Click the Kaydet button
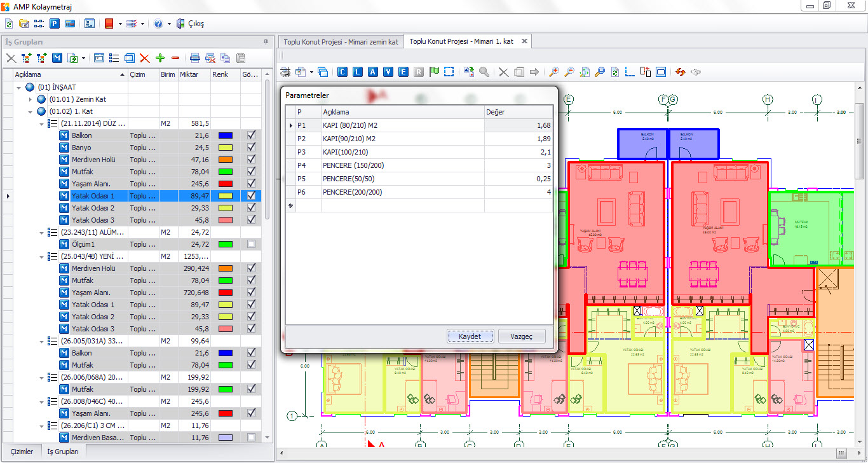Viewport: 868px width, 463px height. click(470, 336)
